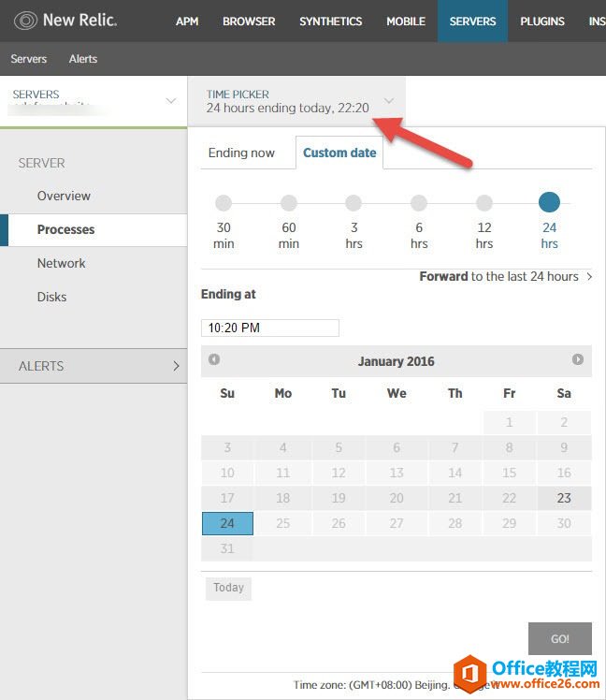606x700 pixels.
Task: Open the BROWSER menu
Action: tap(249, 21)
